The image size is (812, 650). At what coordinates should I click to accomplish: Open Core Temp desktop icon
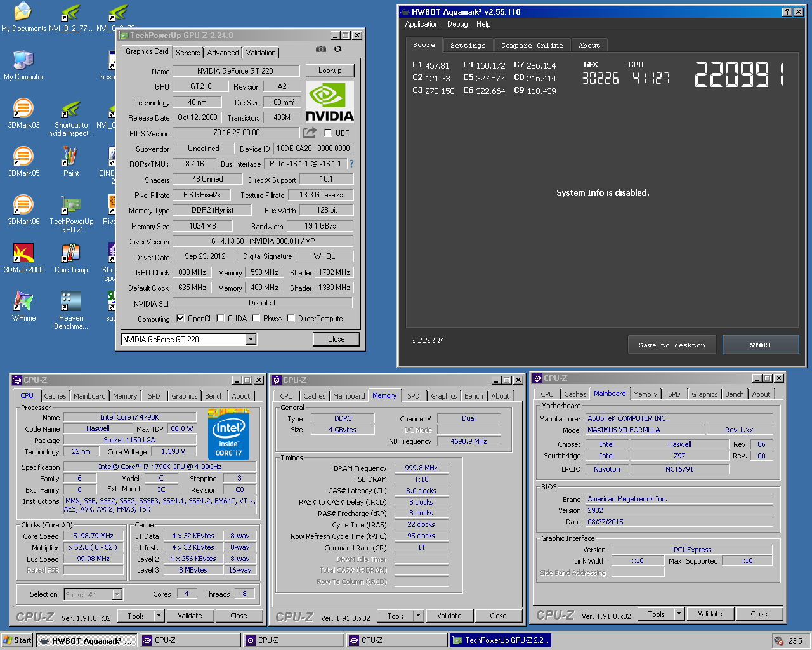(x=71, y=258)
